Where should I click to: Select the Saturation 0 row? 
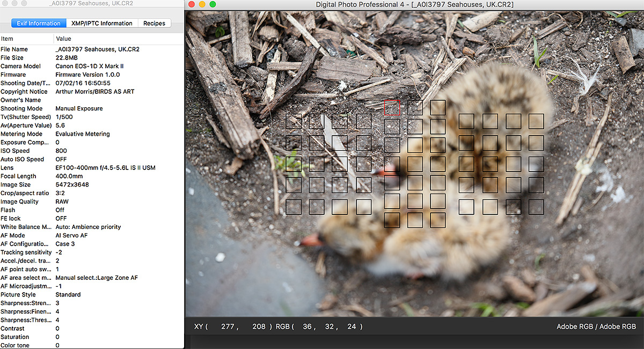[x=92, y=337]
